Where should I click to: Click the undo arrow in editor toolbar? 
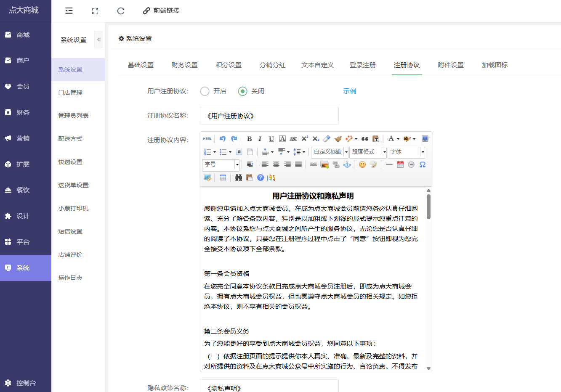coord(223,139)
